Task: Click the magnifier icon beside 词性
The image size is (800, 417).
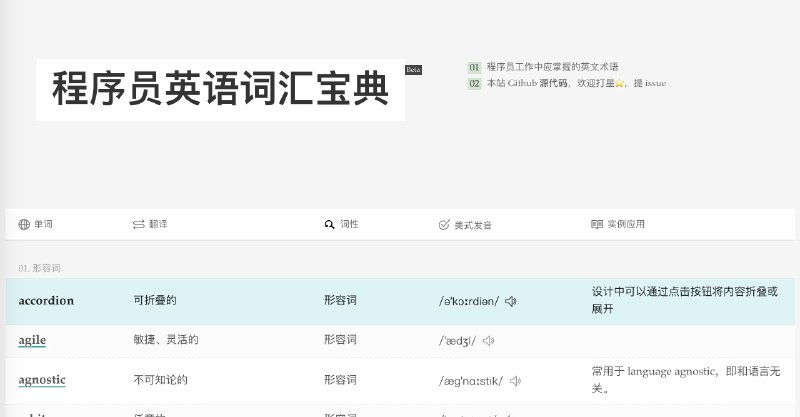Action: [x=329, y=225]
